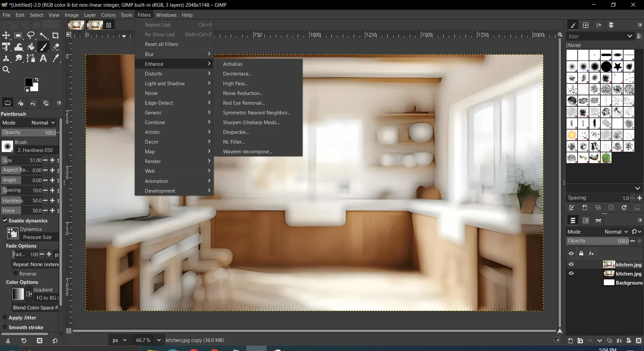Screen dimensions: 644x351
Task: Select the Zoom magnifier tool
Action: [x=6, y=70]
